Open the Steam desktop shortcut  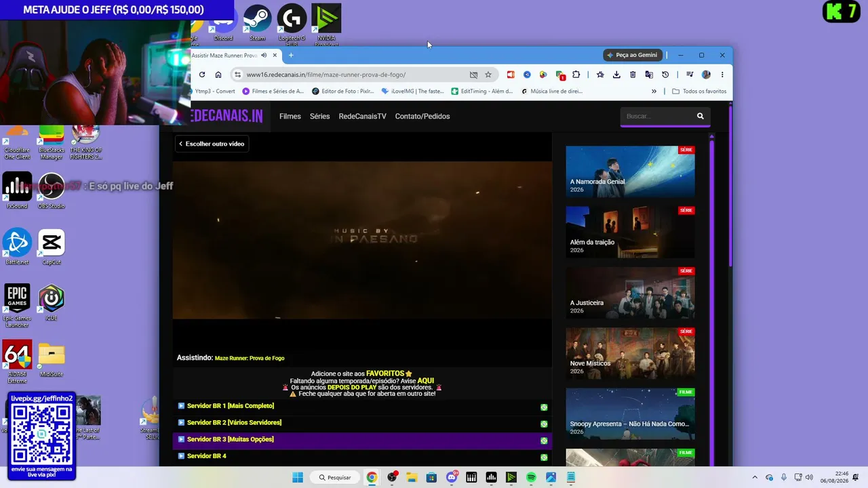coord(257,24)
